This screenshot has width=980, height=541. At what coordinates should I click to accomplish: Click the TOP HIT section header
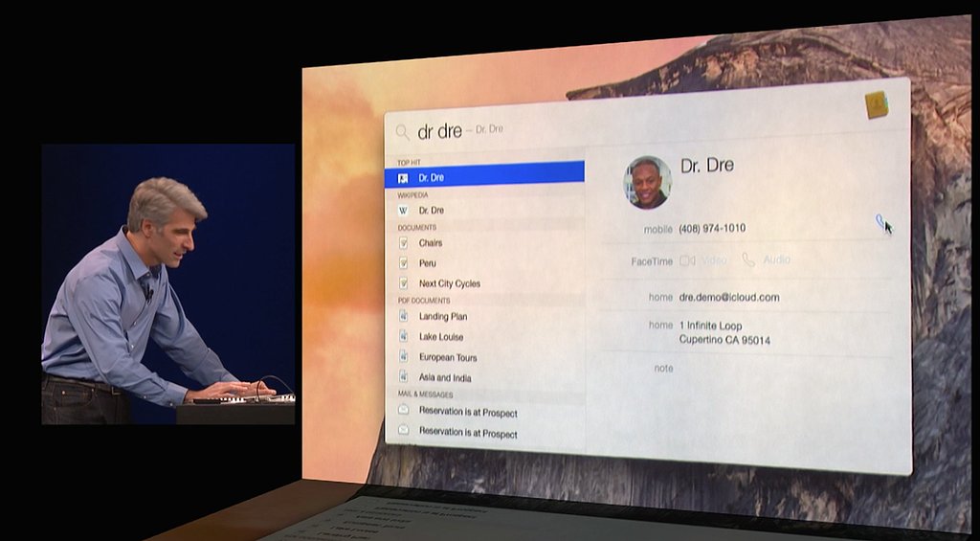(409, 163)
